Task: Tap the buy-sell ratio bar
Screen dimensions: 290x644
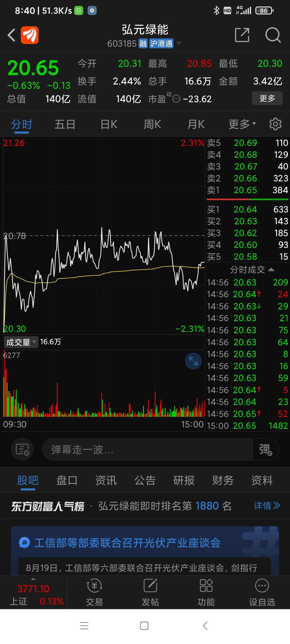Action: tap(248, 199)
